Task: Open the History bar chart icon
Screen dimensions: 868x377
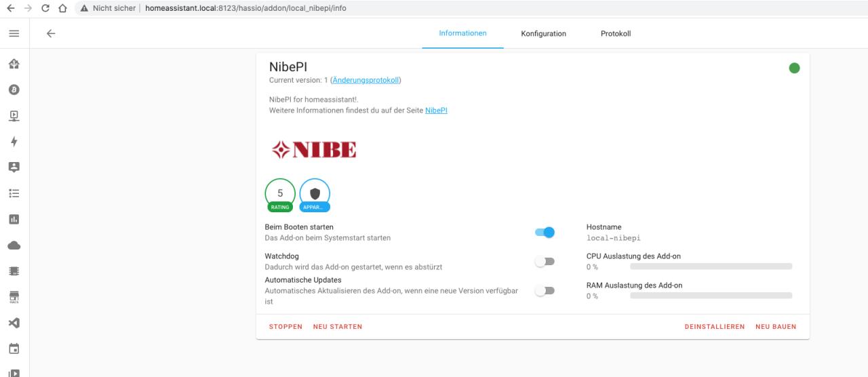Action: tap(14, 219)
